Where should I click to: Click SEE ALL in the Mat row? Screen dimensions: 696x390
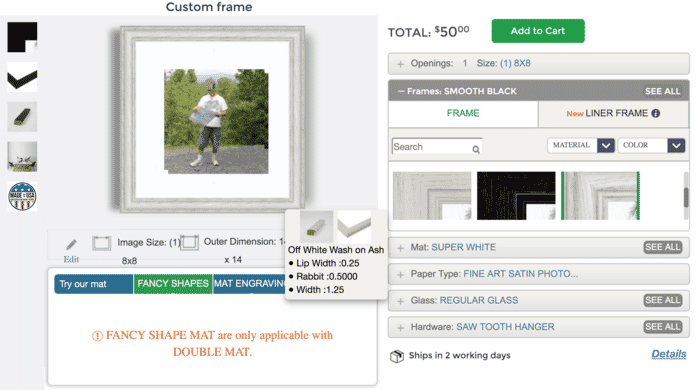point(663,247)
